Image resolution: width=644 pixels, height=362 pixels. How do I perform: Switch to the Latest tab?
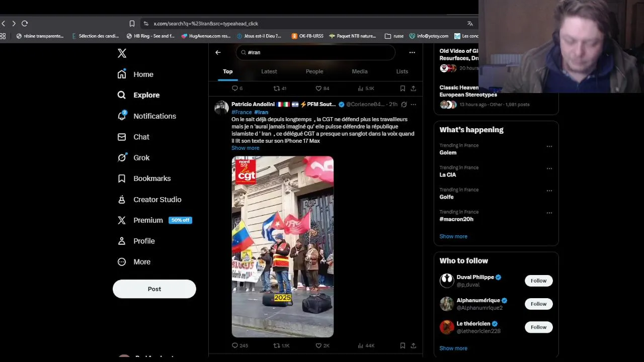point(269,71)
